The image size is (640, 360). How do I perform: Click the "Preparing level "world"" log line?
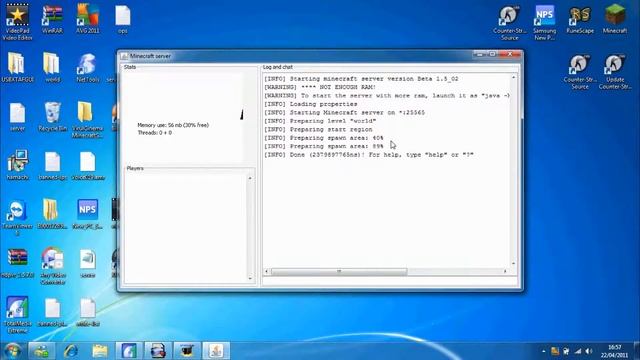(320, 121)
